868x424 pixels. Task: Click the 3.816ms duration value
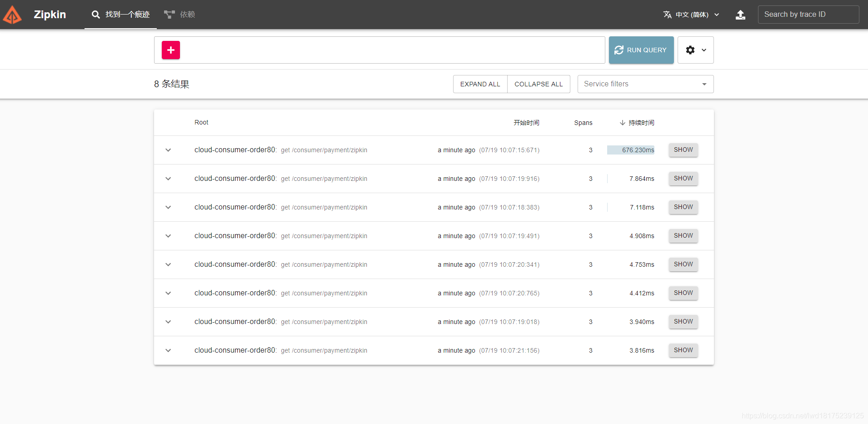point(642,350)
